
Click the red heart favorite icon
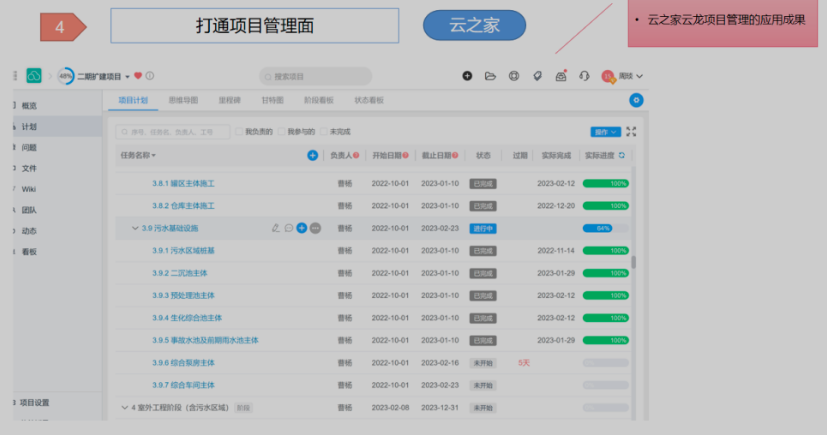138,76
